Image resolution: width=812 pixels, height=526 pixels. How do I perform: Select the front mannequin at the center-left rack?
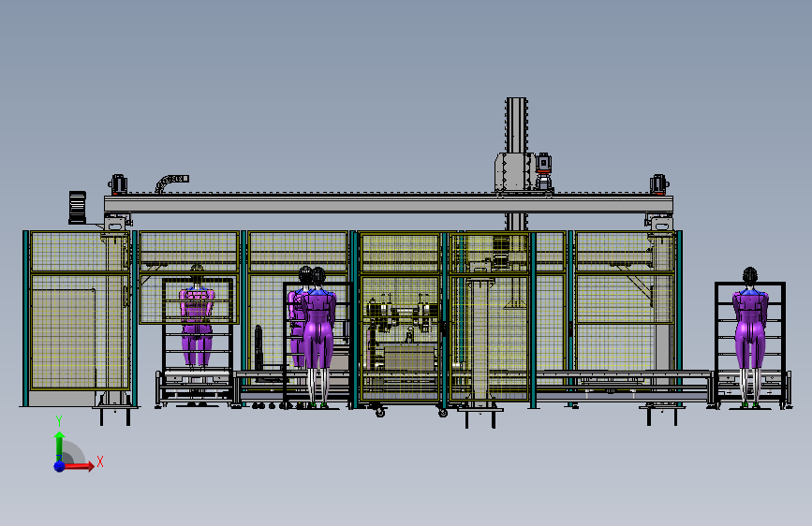tap(318, 337)
